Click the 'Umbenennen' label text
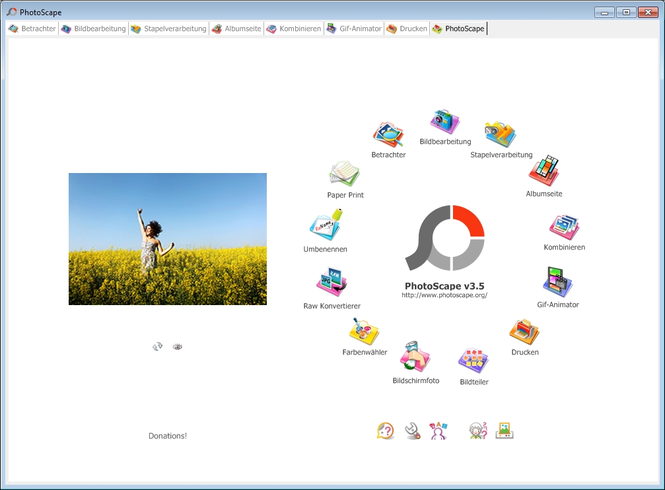Image resolution: width=665 pixels, height=490 pixels. [x=325, y=249]
